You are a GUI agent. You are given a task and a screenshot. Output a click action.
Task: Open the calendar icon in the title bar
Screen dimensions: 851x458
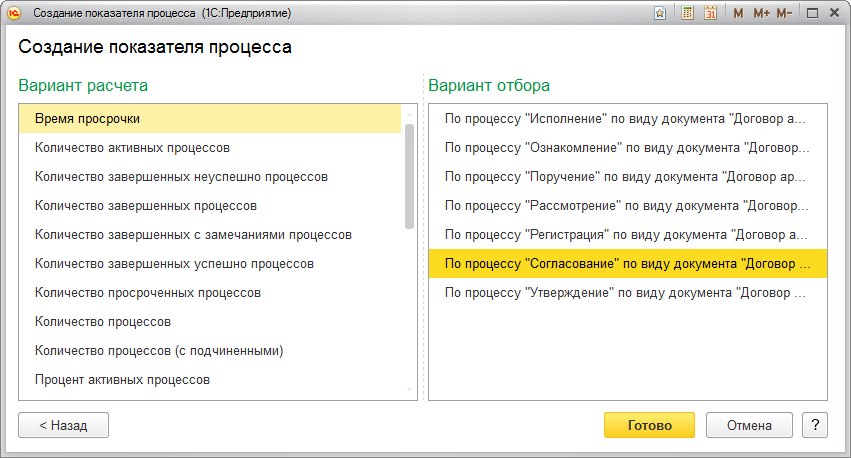tap(711, 13)
